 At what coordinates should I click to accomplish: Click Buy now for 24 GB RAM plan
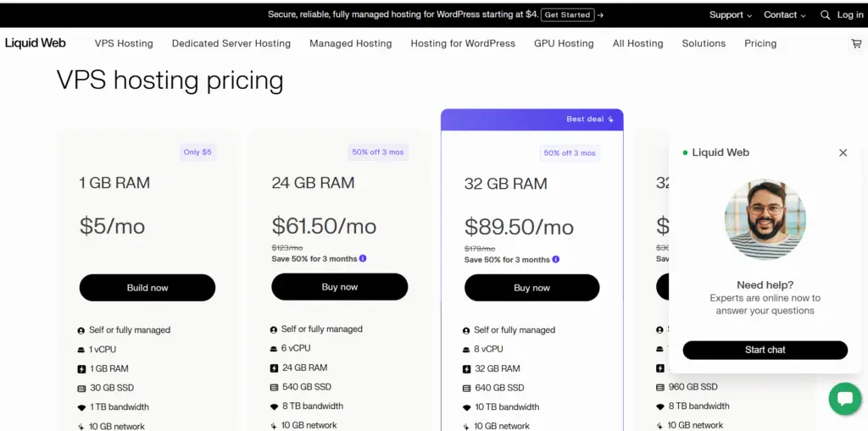click(x=340, y=287)
